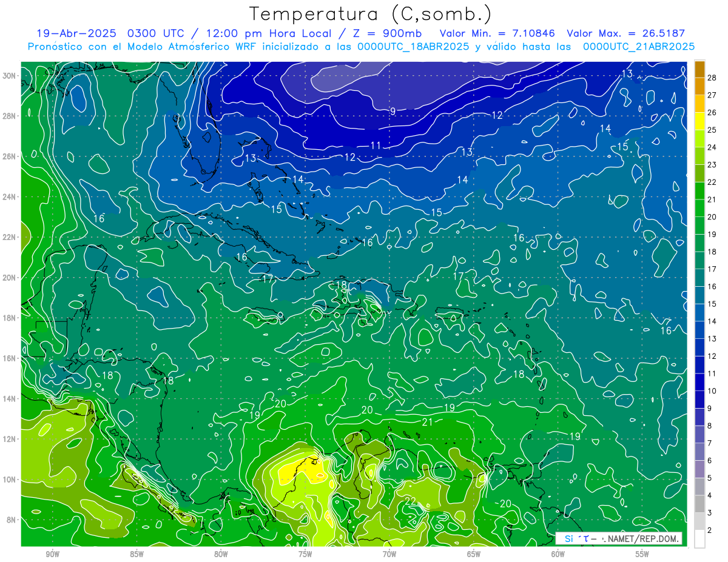Click the '80W' longitude axis label
This screenshot has height=562, width=728.
coord(221,554)
